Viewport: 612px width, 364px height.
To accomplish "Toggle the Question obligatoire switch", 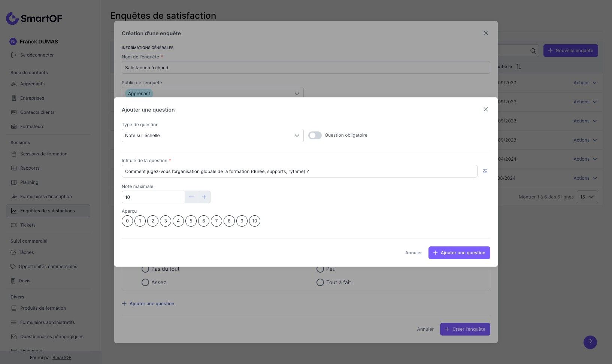I will pyautogui.click(x=315, y=135).
